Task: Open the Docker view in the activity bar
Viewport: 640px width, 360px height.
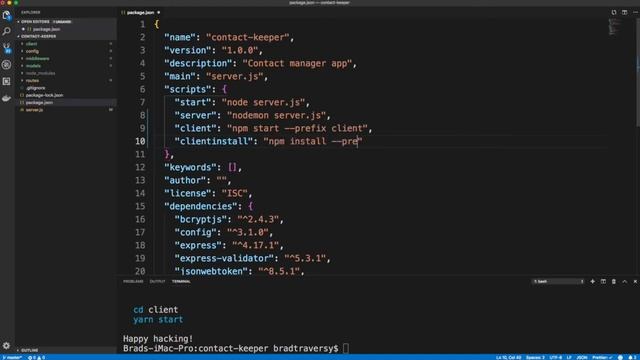Action: (7, 98)
